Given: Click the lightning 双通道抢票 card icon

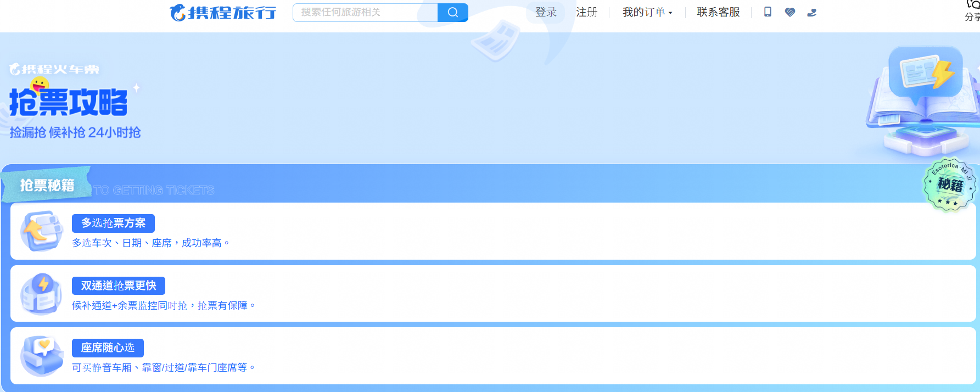Looking at the screenshot, I should 41,294.
